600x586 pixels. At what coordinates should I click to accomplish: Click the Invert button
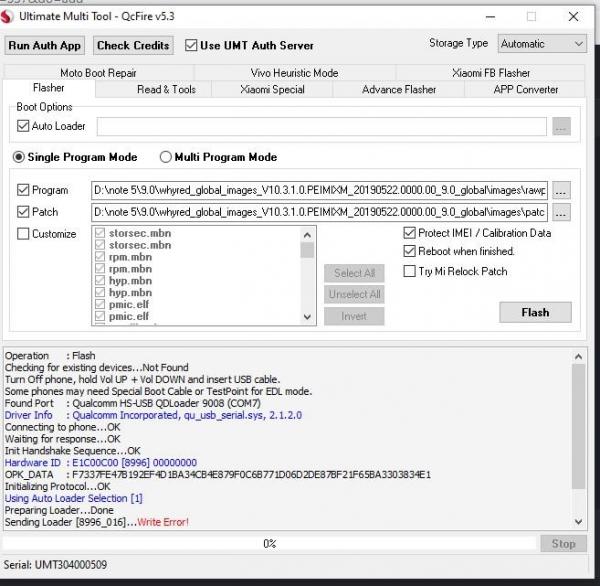354,316
